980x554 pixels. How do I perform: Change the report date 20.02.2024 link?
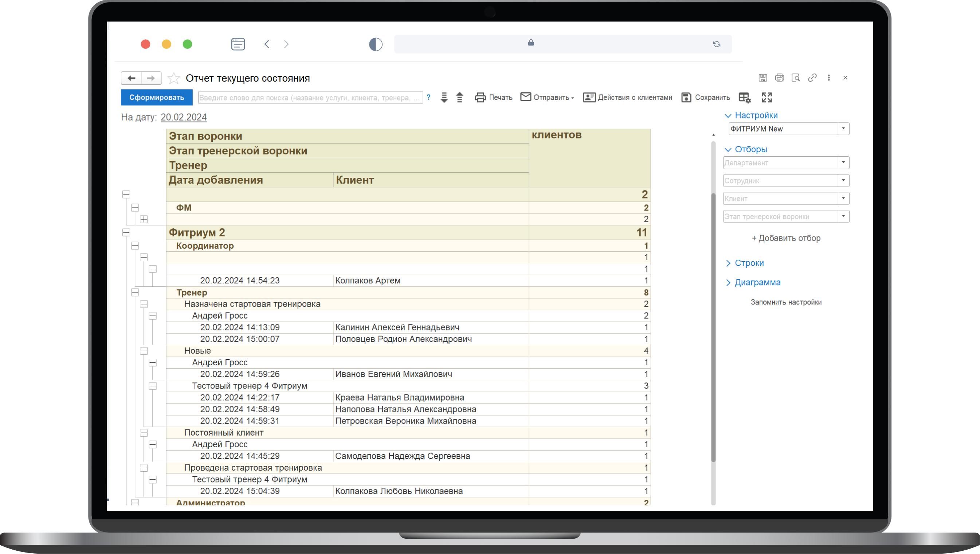184,117
